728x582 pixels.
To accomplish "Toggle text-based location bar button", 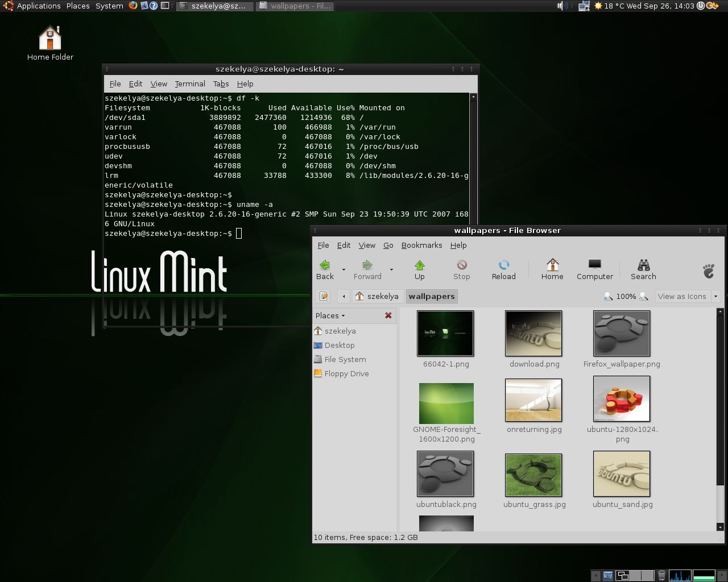I will pos(324,296).
